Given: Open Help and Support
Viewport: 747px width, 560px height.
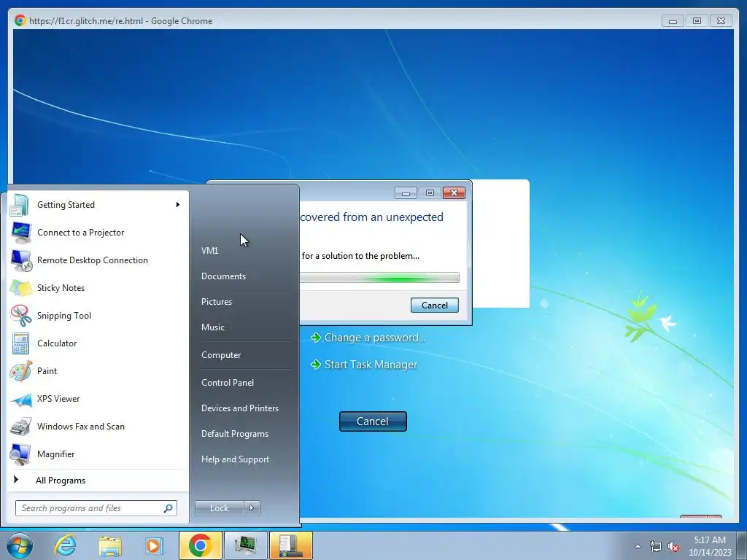Looking at the screenshot, I should pyautogui.click(x=236, y=459).
